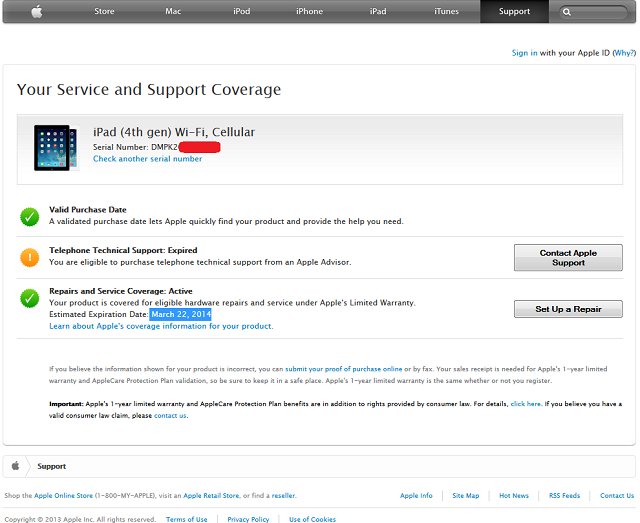Open the iTunes tab
Screen dimensions: 640x523
pyautogui.click(x=446, y=11)
